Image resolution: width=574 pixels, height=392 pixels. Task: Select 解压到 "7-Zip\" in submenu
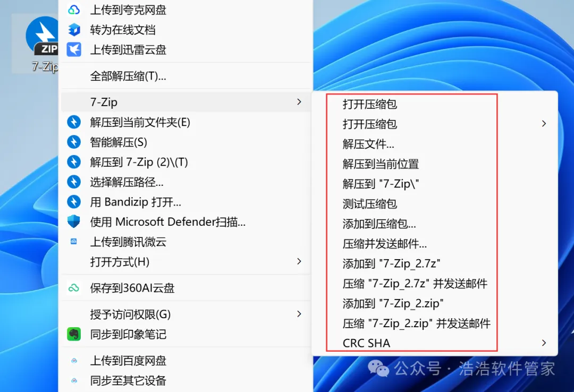tap(435, 184)
